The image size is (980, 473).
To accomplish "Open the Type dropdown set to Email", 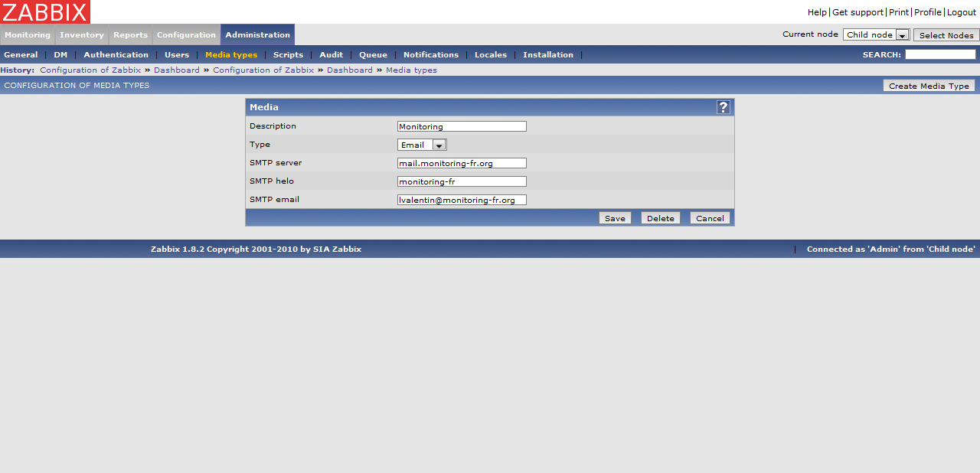I will click(422, 145).
